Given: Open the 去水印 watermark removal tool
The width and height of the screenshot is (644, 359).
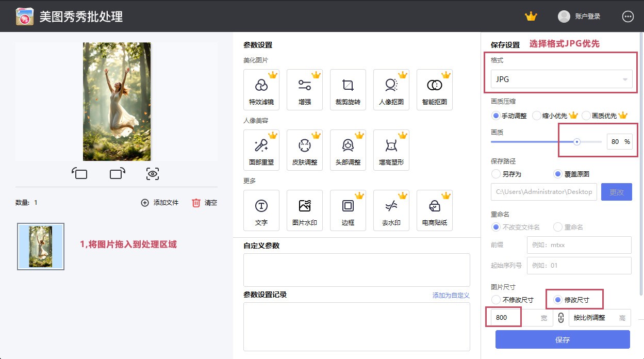Looking at the screenshot, I should (391, 210).
